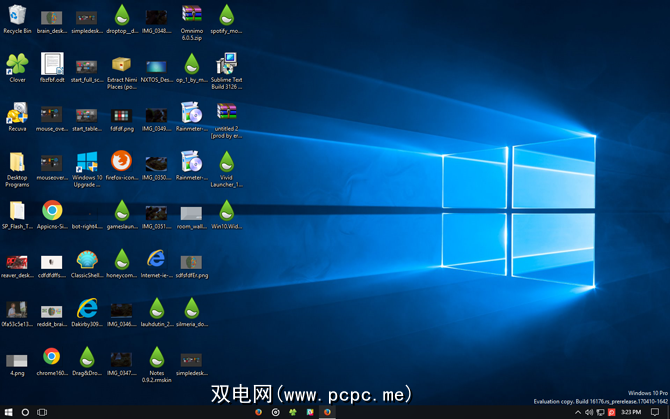Screen dimensions: 670x419
Task: Select the fbzfbf.odt document
Action: (52, 65)
